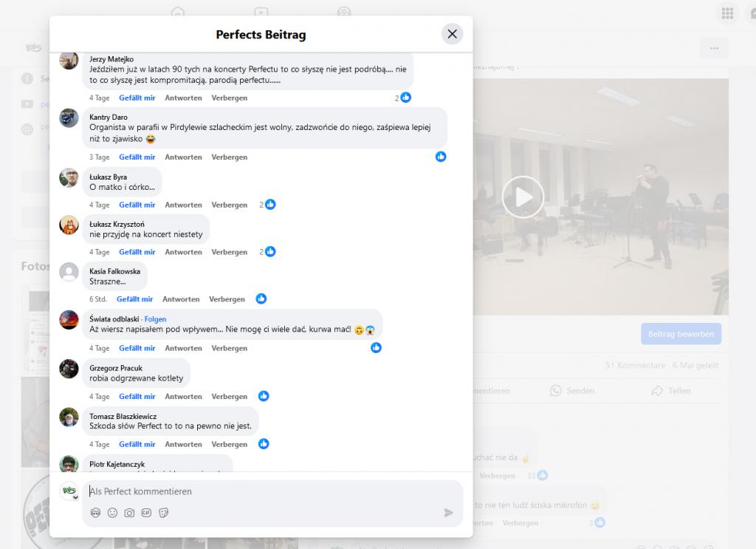The image size is (756, 549).
Task: Open the Kantry Daro name link
Action: (109, 117)
